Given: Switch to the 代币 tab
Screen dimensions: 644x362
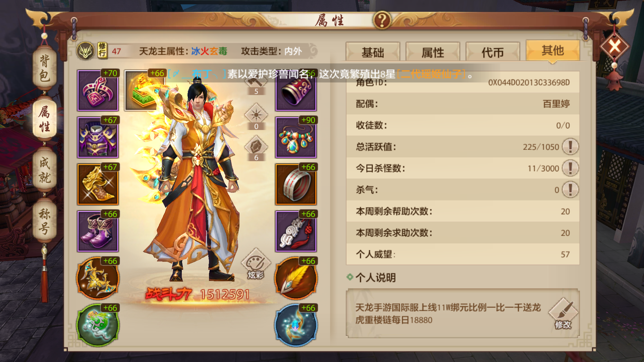Looking at the screenshot, I should (x=493, y=52).
